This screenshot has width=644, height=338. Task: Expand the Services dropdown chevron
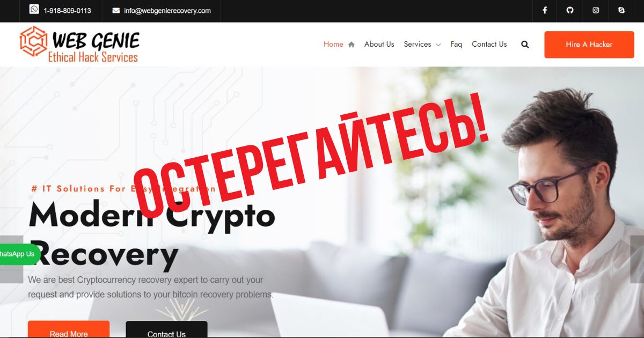tap(438, 45)
